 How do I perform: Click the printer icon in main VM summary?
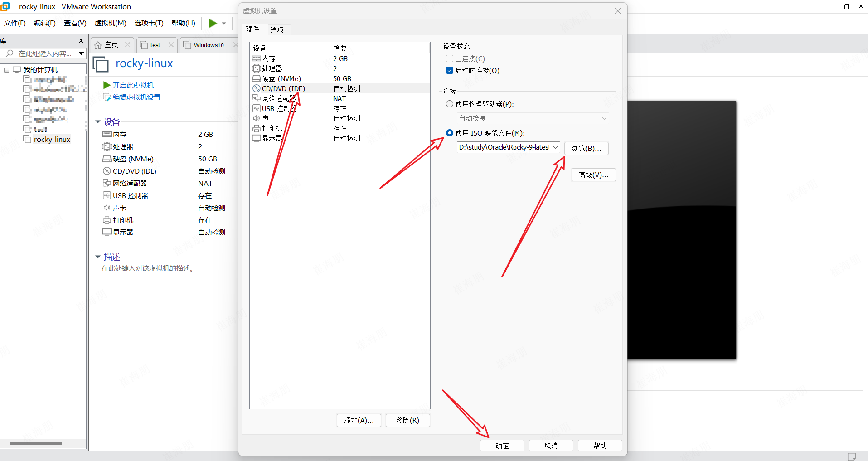tap(107, 220)
